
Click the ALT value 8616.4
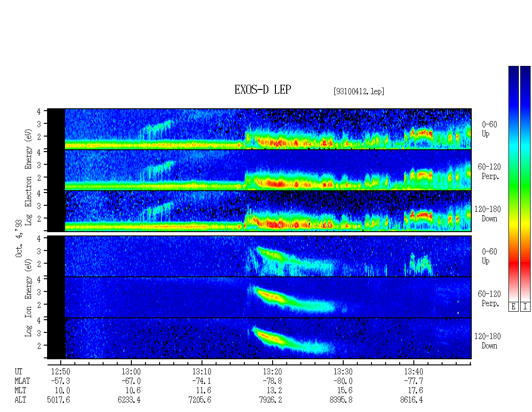tap(411, 400)
